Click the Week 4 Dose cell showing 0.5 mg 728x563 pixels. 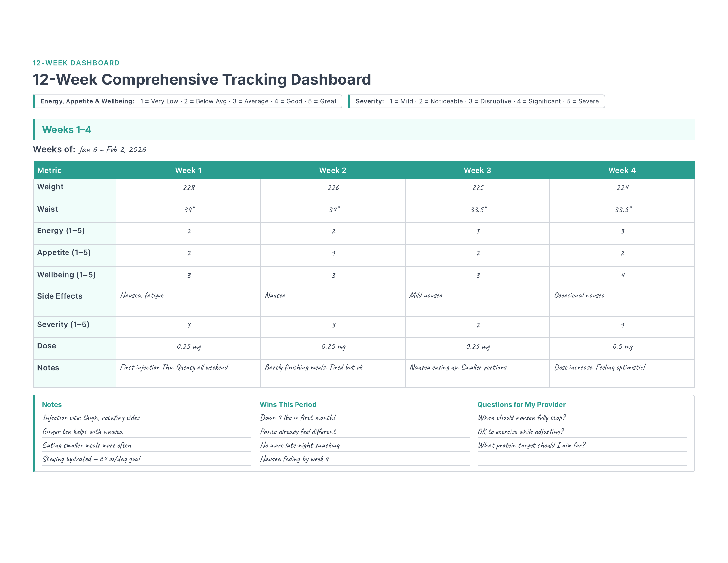coord(622,347)
